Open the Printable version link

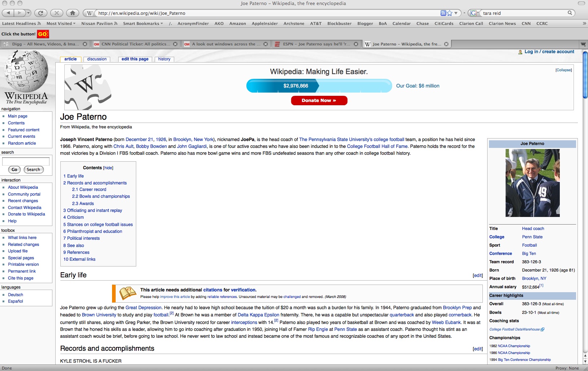click(x=23, y=264)
